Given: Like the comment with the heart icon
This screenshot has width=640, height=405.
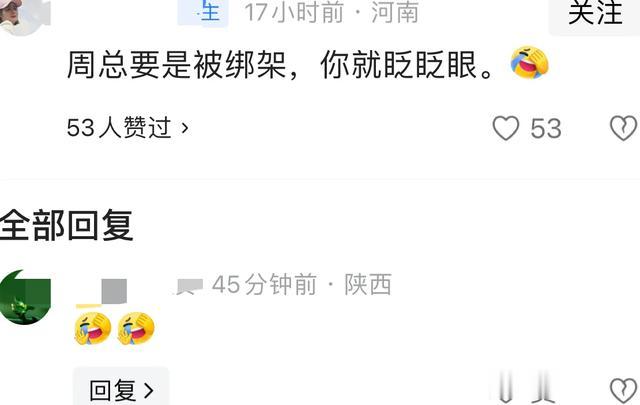Looking at the screenshot, I should point(506,128).
